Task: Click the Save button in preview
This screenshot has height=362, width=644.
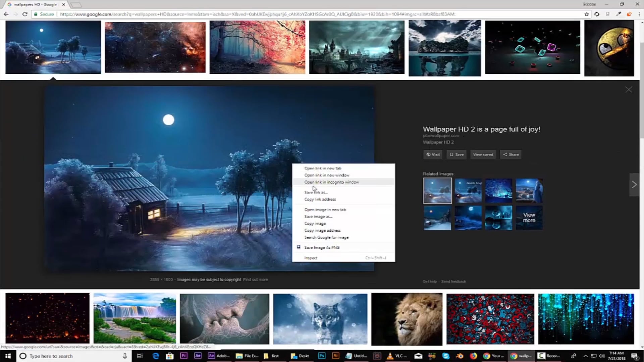Action: click(457, 155)
